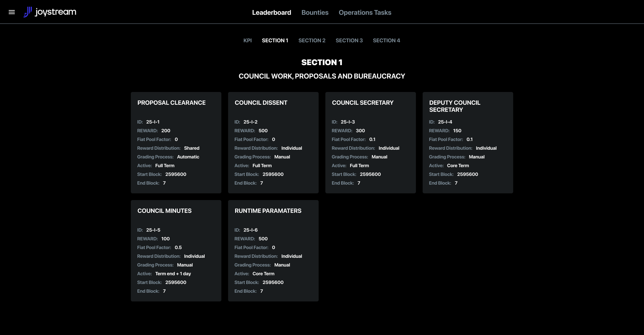This screenshot has width=644, height=335.
Task: Select the SECTION 1 tab
Action: 275,40
